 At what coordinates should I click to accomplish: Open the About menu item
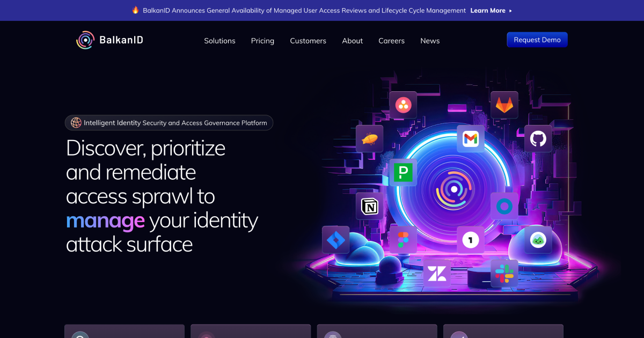coord(352,41)
